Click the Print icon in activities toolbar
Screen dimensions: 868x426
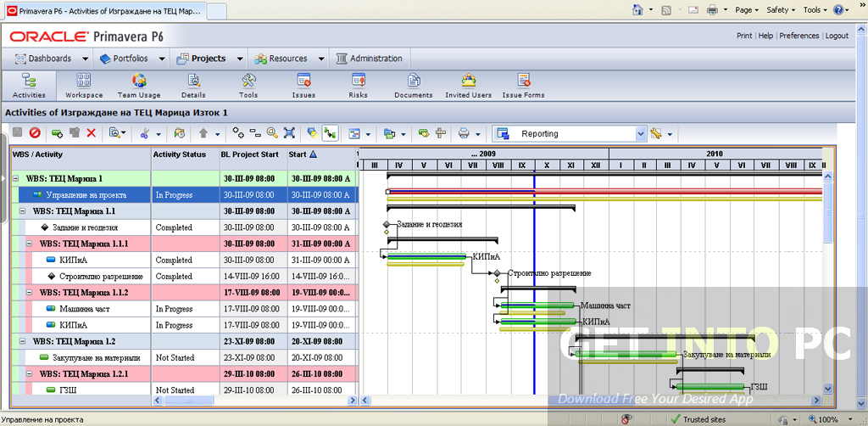pos(464,133)
